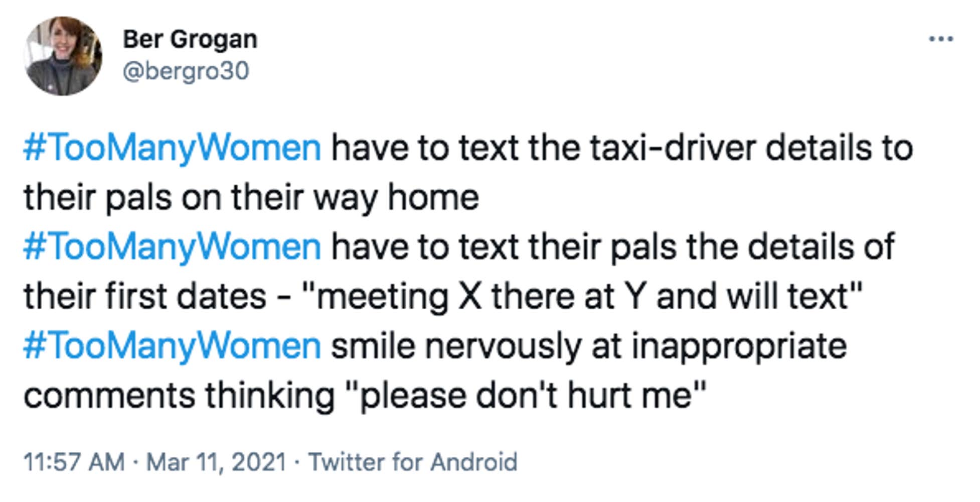Click the quote "meeting X there at Y and will text"
This screenshot has height=502, width=980.
582,296
